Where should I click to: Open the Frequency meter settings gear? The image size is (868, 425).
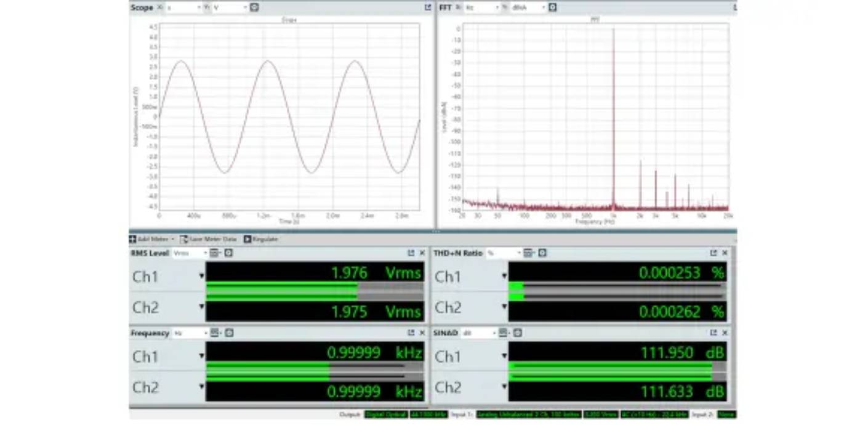click(x=229, y=333)
